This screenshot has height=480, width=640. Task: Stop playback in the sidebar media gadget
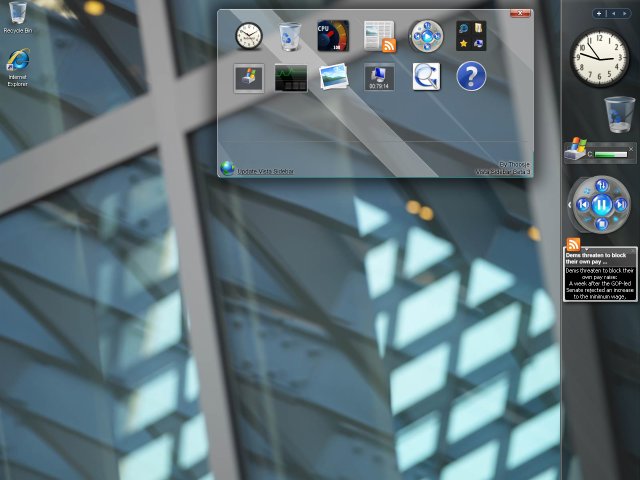pyautogui.click(x=601, y=224)
